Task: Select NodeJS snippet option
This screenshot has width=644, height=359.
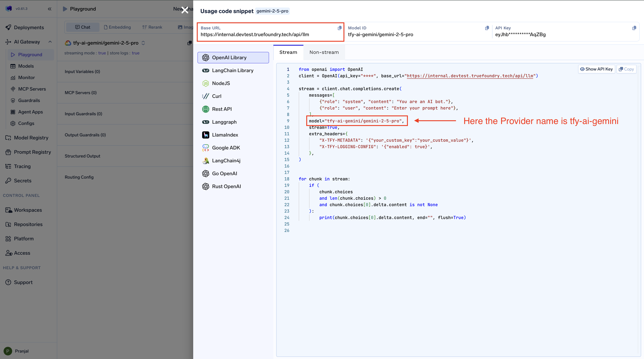Action: [x=233, y=83]
